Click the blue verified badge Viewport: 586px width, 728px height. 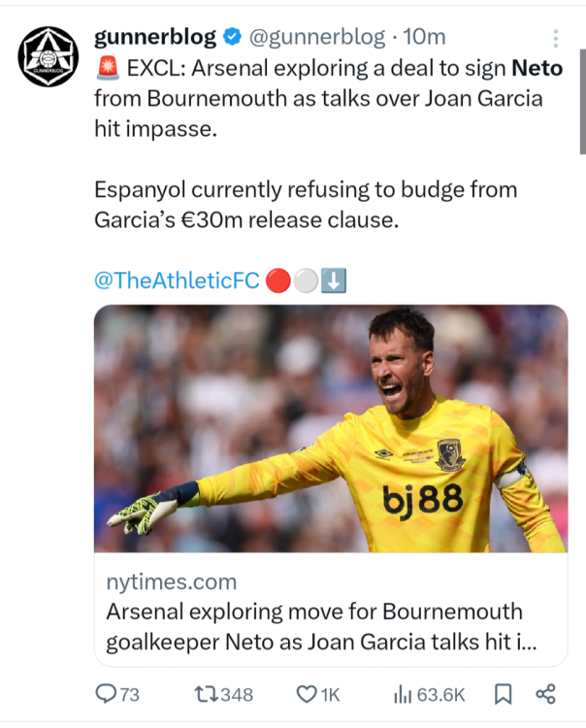click(x=233, y=39)
